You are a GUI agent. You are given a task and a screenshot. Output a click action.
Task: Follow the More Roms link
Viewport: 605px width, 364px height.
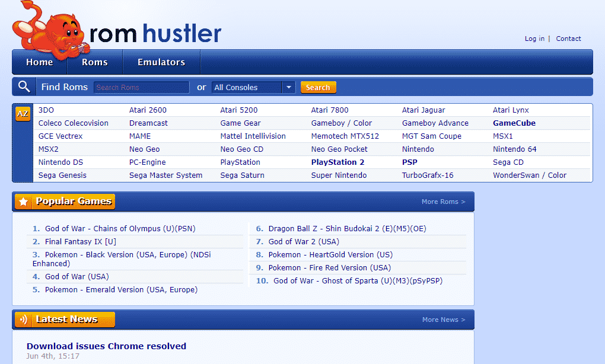point(443,202)
